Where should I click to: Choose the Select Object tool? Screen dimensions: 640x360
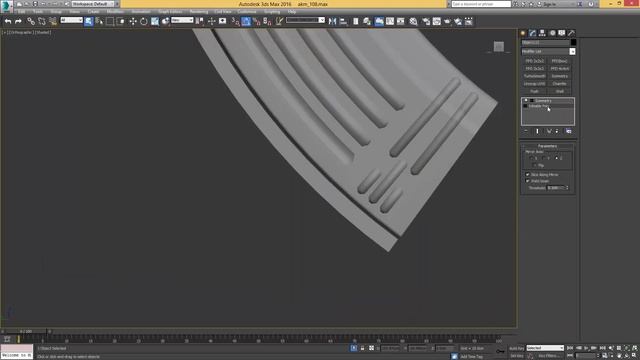[x=89, y=21]
